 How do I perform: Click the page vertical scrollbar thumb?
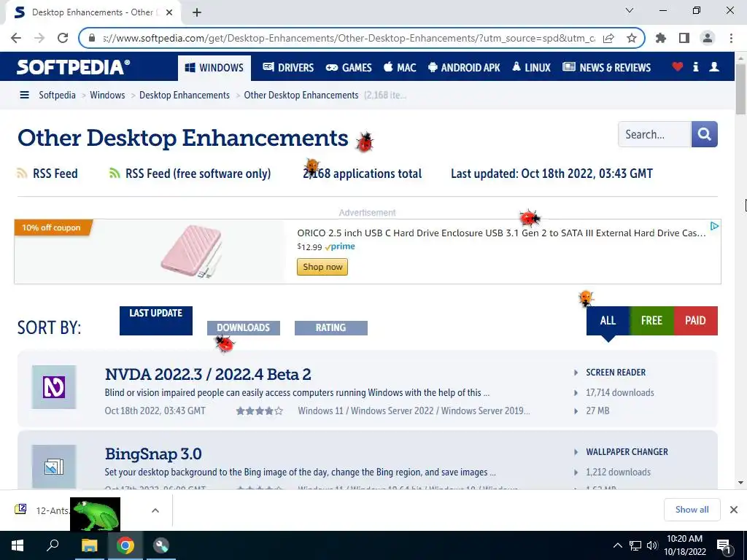point(740,89)
